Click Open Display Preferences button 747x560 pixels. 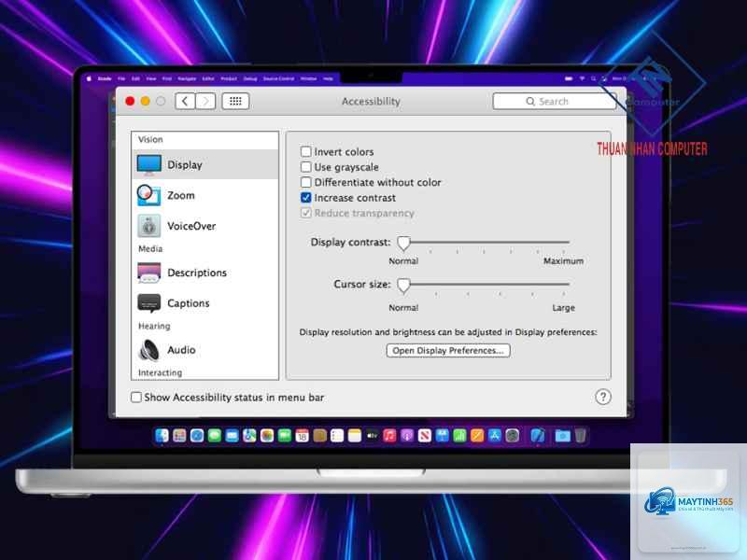click(x=448, y=351)
